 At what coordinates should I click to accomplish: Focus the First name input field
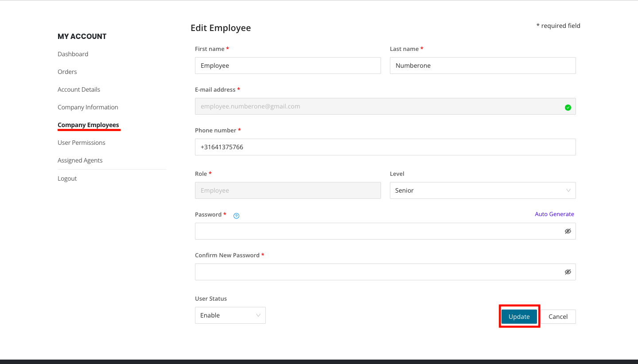pyautogui.click(x=288, y=66)
